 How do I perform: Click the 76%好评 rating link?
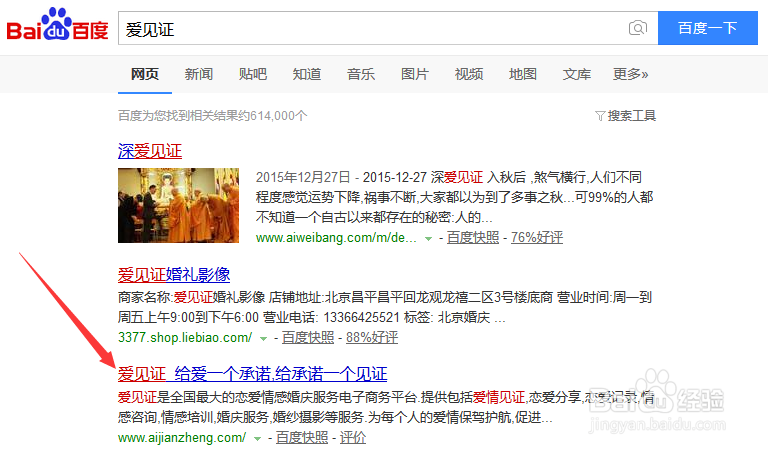point(537,237)
